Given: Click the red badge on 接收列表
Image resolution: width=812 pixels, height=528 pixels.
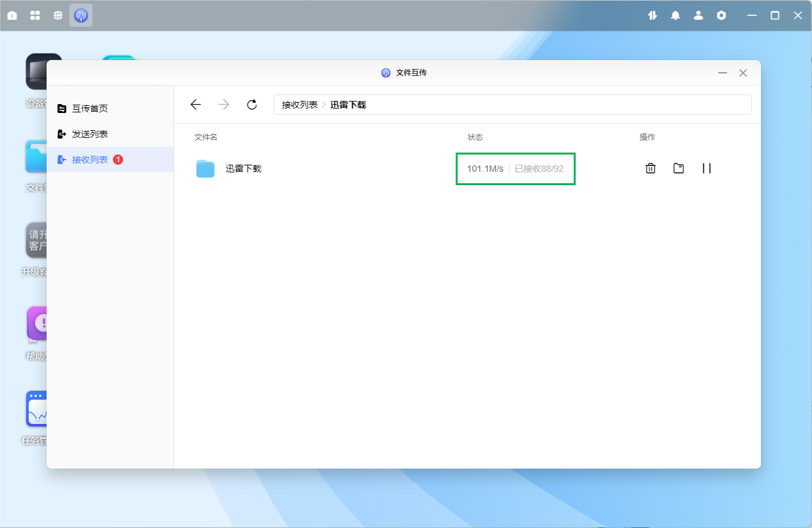Looking at the screenshot, I should click(118, 160).
